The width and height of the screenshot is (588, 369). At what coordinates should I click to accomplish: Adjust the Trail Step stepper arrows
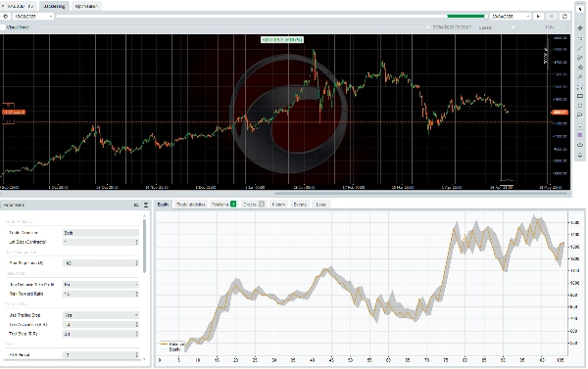[x=136, y=334]
